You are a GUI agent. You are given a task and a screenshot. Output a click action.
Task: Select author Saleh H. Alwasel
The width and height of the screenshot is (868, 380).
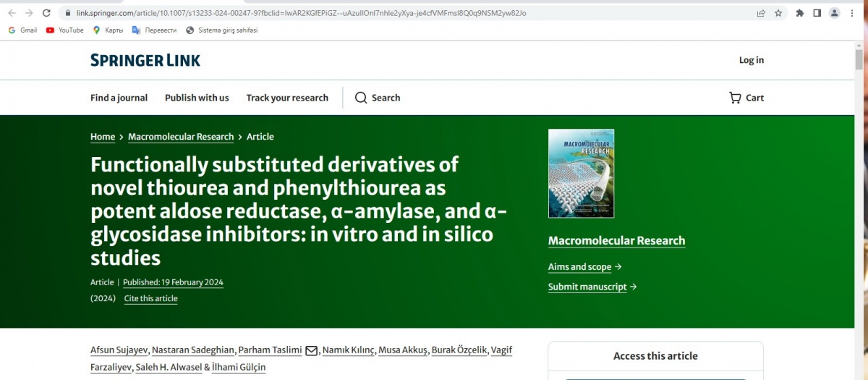169,367
